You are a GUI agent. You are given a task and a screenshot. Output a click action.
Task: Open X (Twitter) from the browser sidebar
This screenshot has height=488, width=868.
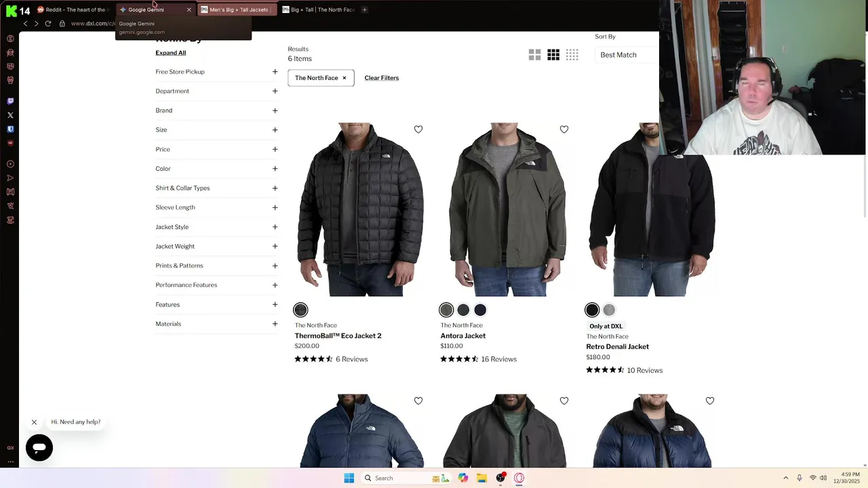click(10, 115)
